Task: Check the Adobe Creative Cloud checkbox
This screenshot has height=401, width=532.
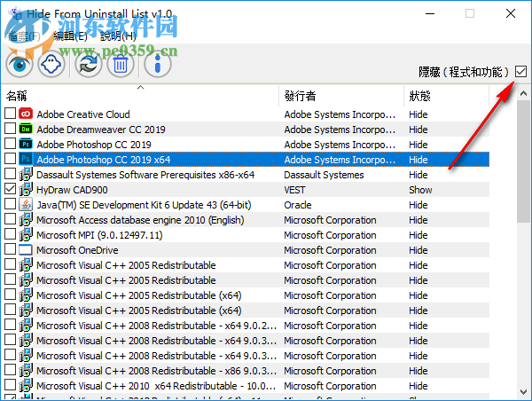Action: click(x=10, y=114)
